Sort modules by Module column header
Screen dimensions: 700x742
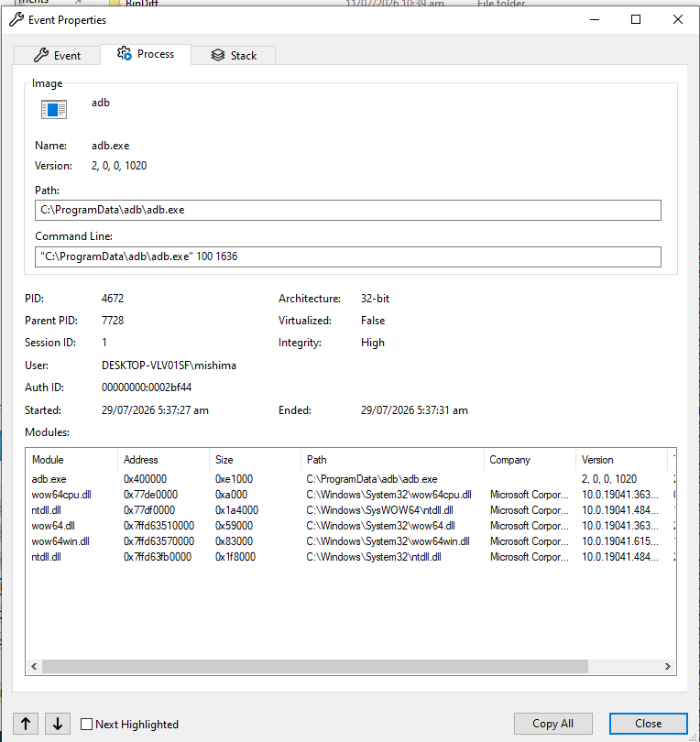tap(71, 460)
